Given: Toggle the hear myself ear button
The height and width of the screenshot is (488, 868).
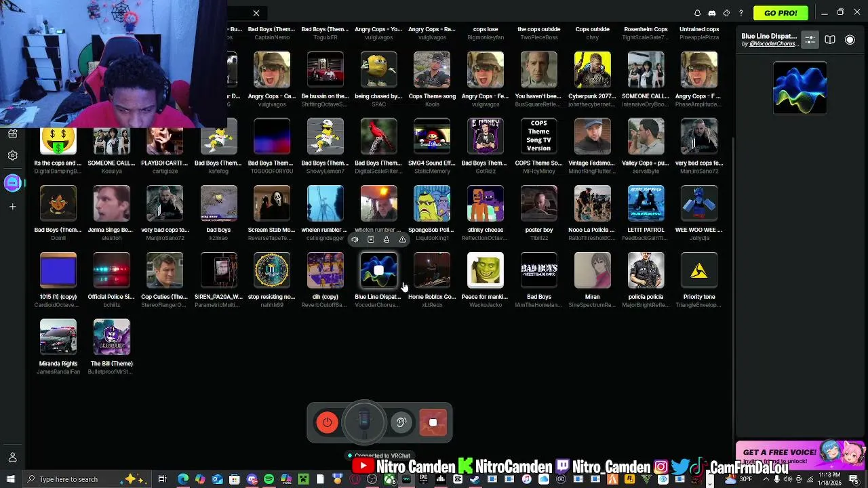Looking at the screenshot, I should [401, 422].
